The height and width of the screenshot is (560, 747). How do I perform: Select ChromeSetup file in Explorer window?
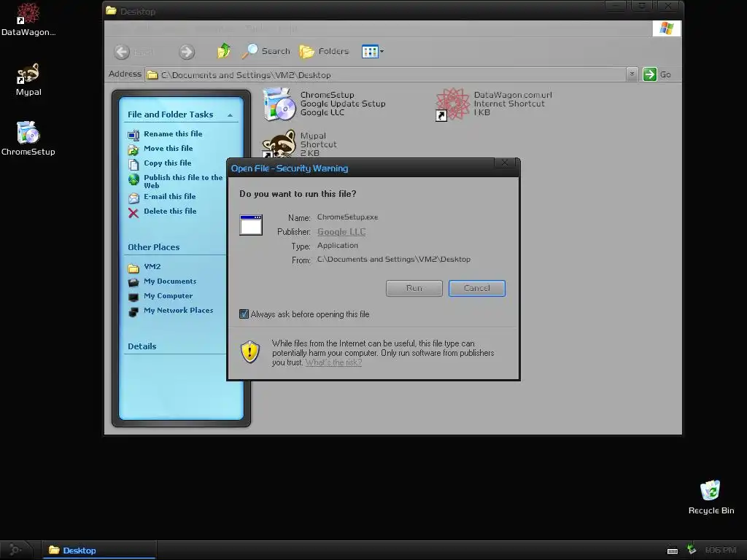(x=324, y=104)
